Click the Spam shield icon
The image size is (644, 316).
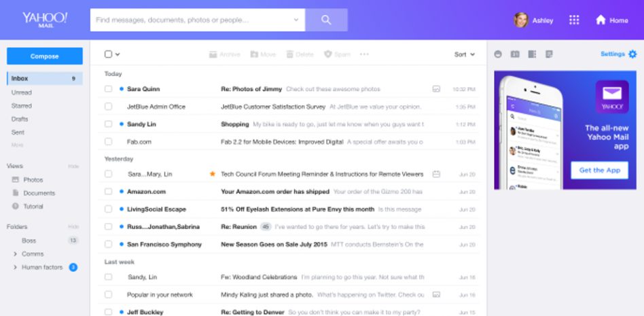pos(327,54)
